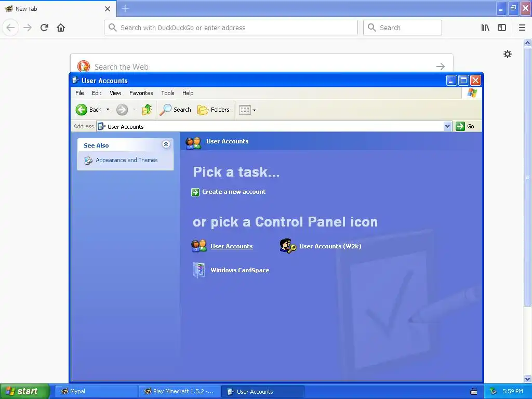Select the New Tab browser tab

tap(58, 9)
